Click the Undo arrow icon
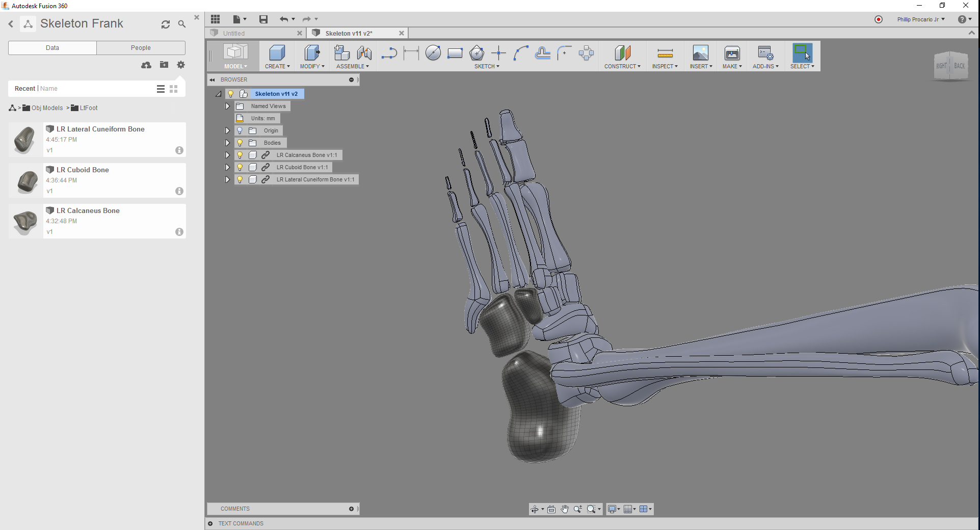 (283, 19)
